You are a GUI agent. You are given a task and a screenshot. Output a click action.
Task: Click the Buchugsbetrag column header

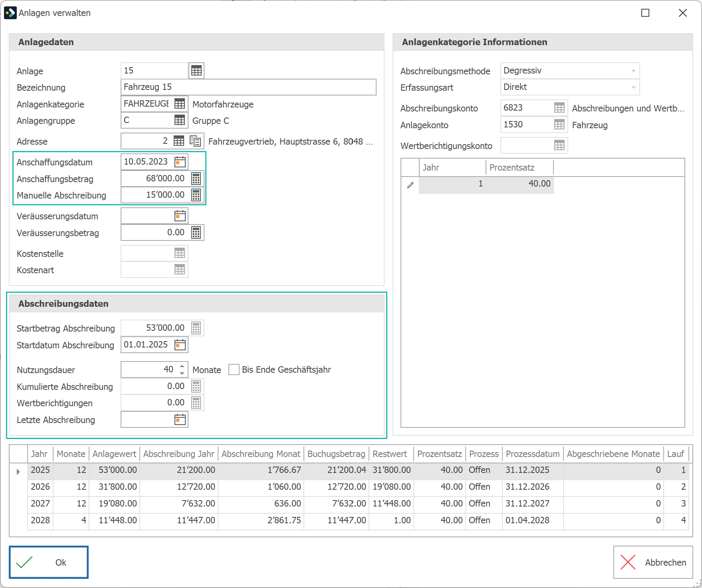coord(336,454)
